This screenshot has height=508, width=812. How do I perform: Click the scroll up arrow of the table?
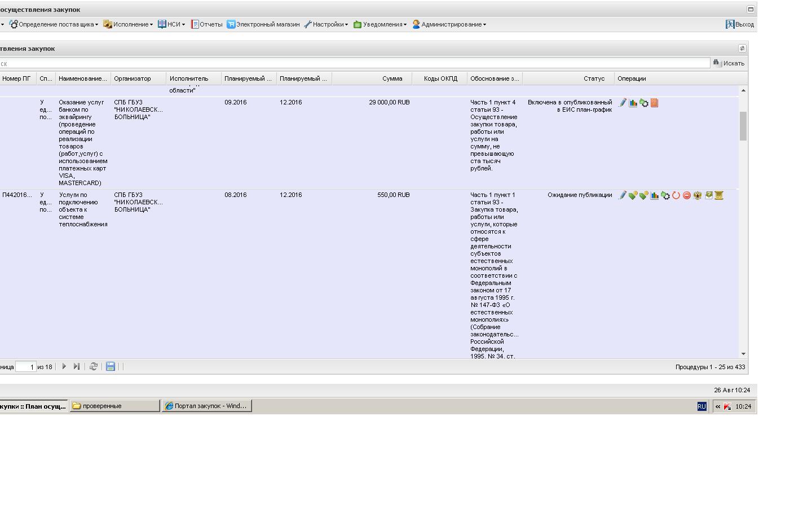pos(743,90)
